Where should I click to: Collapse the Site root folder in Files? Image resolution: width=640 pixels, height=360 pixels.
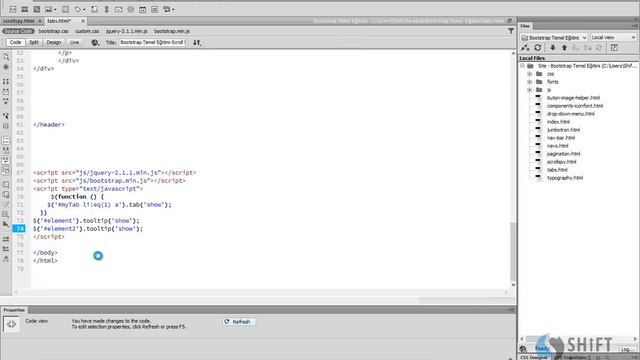coord(522,66)
